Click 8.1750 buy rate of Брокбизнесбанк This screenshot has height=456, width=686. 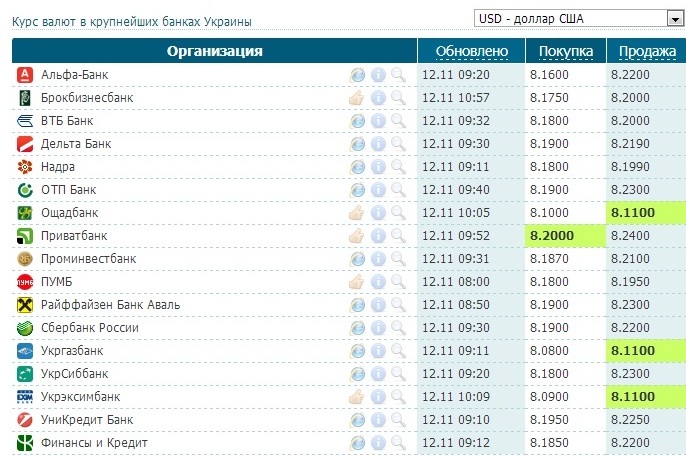tap(549, 98)
